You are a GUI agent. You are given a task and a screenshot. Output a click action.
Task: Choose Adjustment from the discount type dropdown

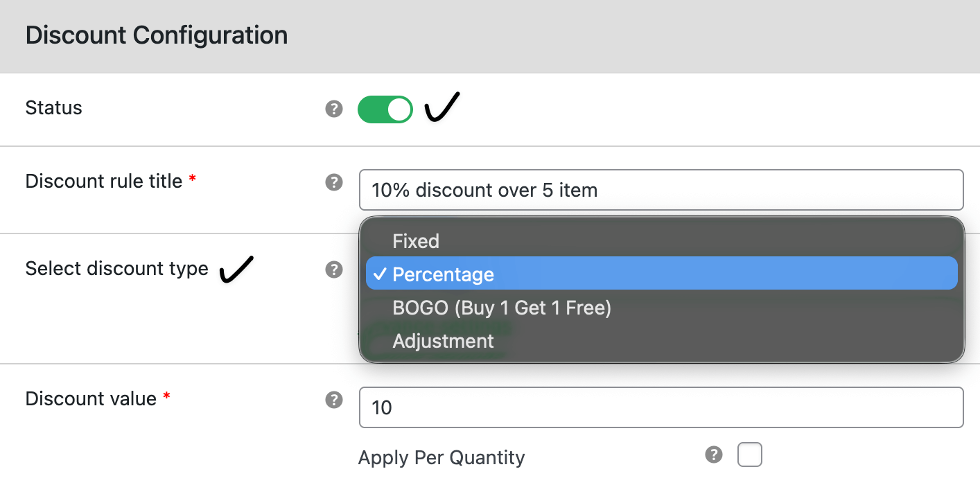443,341
